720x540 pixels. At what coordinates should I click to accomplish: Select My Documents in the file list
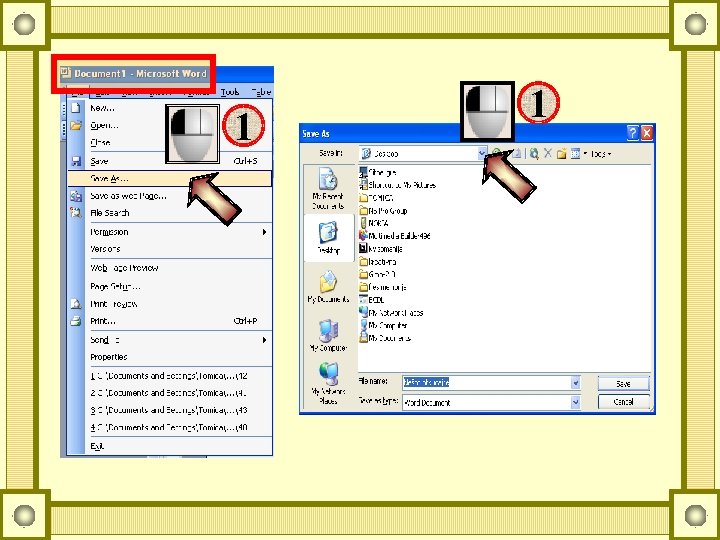point(385,338)
